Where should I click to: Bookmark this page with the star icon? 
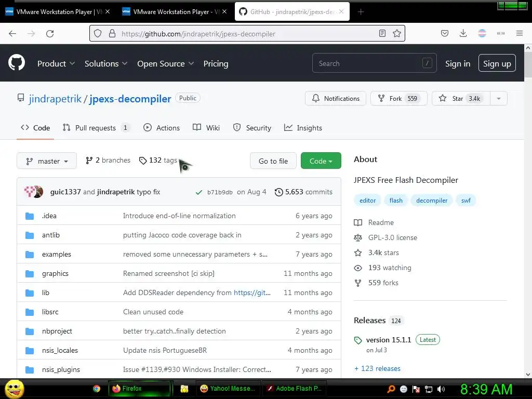[x=396, y=33]
